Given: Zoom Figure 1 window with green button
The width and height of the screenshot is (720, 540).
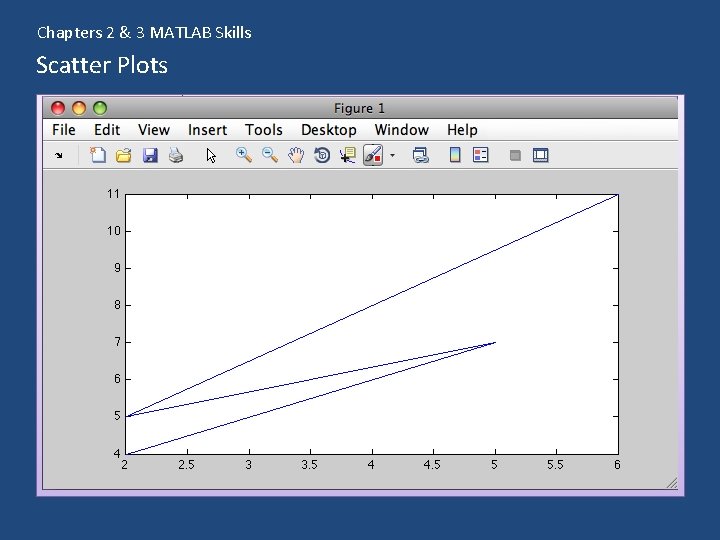Looking at the screenshot, I should (x=100, y=108).
